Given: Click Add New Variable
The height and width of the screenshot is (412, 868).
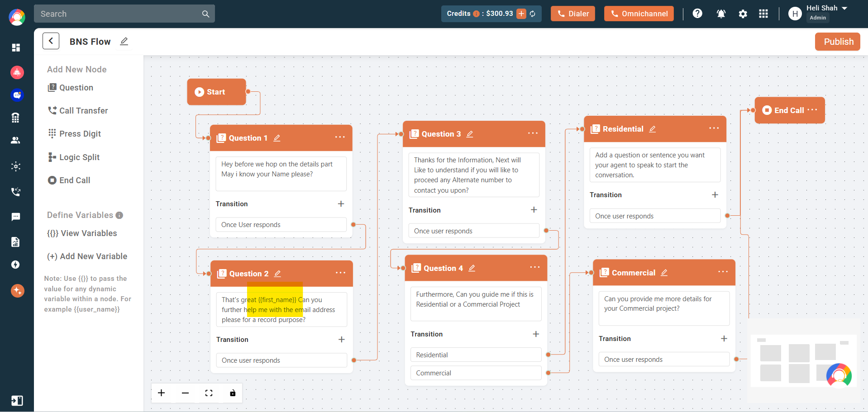Looking at the screenshot, I should pos(87,256).
